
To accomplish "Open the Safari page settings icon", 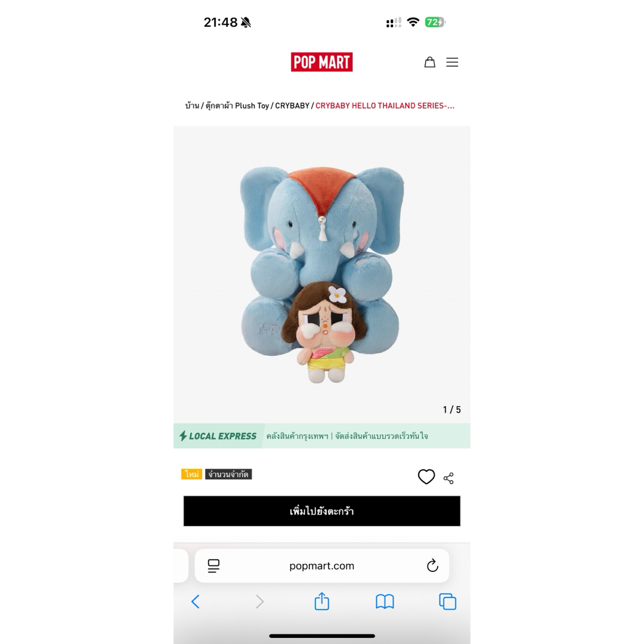I will pyautogui.click(x=213, y=565).
